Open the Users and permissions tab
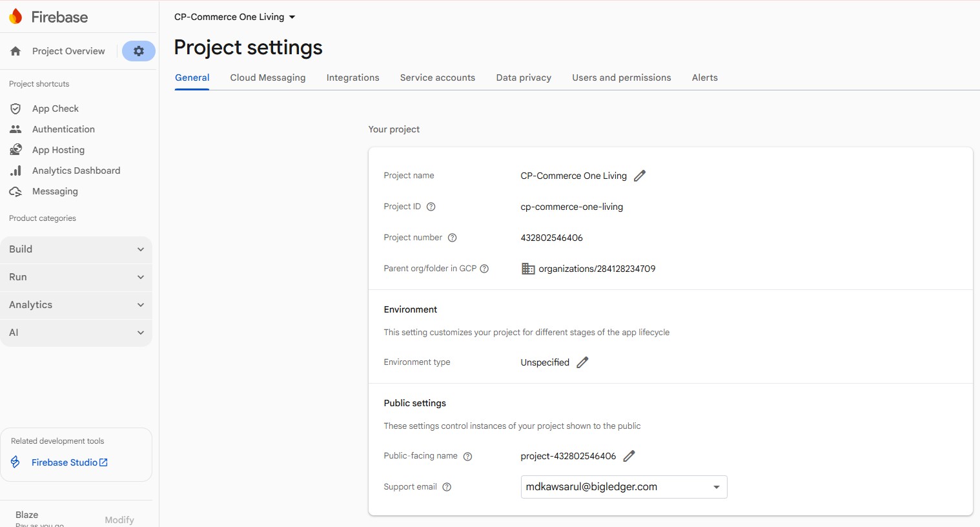Screen dimensions: 980x527 click(x=621, y=77)
